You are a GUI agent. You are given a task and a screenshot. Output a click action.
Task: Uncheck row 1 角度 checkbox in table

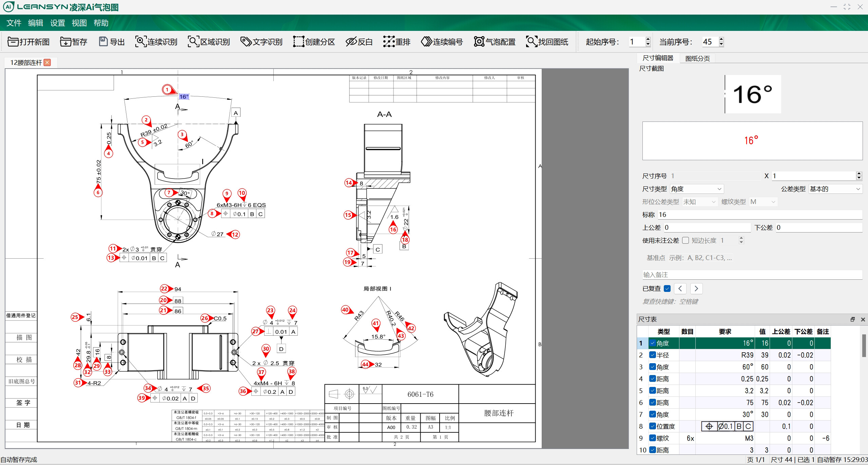click(x=653, y=343)
